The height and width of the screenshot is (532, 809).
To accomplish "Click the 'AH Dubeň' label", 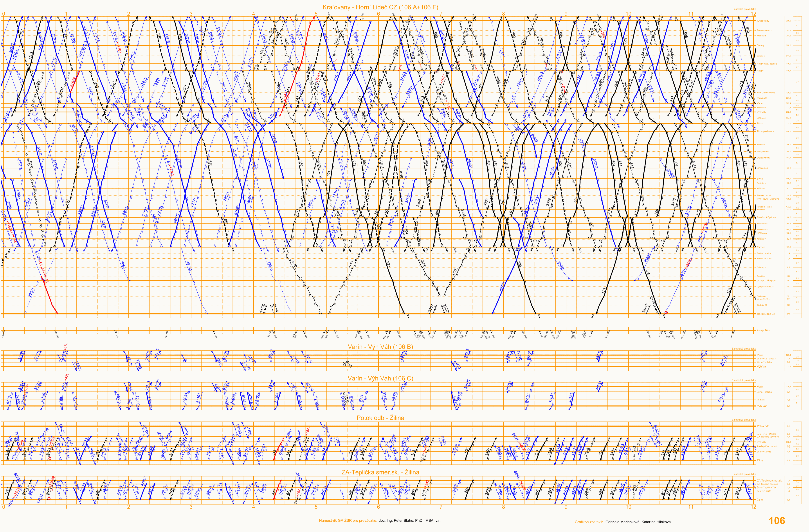I will pyautogui.click(x=761, y=118).
